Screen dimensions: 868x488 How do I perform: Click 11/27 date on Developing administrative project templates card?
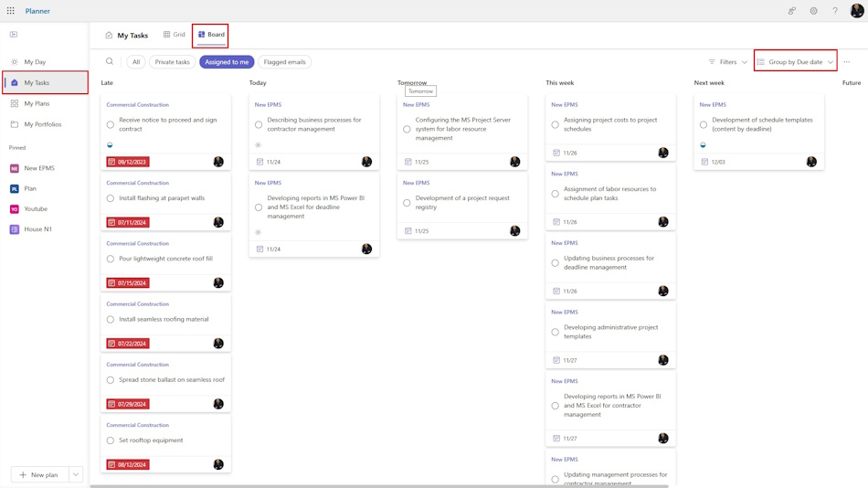(566, 360)
